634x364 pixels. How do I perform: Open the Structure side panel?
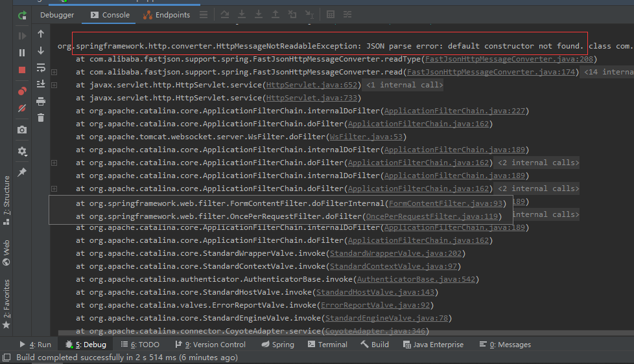pyautogui.click(x=6, y=200)
